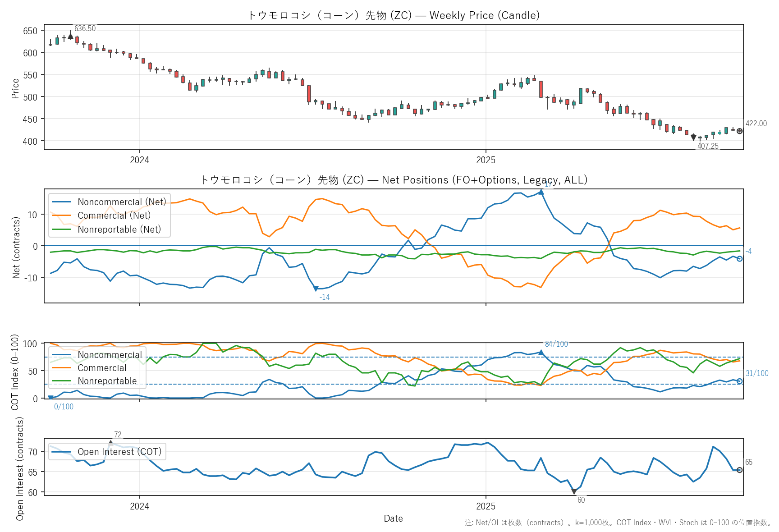Click the Date x-axis label
779x532 pixels.
[393, 518]
